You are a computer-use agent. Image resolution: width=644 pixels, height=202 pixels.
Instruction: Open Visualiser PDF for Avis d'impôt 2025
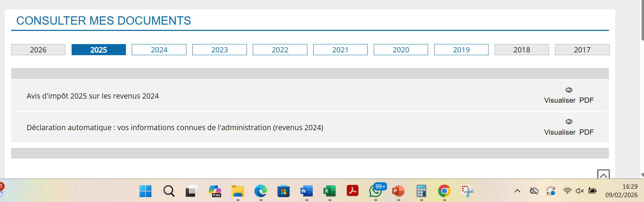[569, 100]
